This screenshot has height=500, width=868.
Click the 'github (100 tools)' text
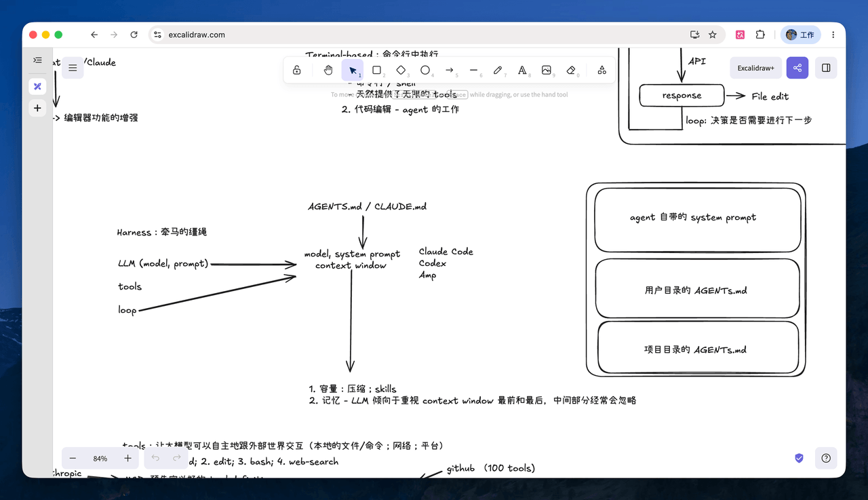[491, 468]
